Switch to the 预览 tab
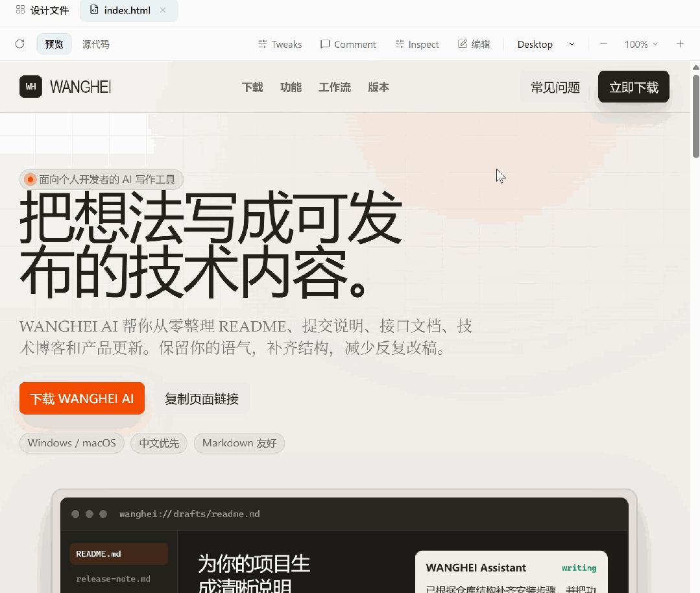 click(x=54, y=43)
